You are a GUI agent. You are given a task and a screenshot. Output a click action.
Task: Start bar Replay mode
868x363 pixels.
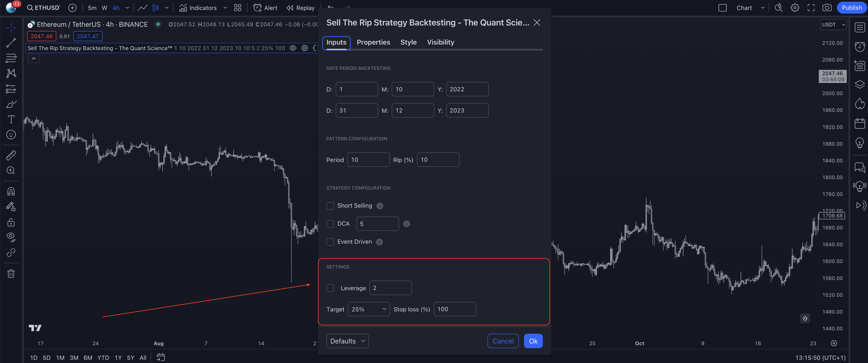pos(300,8)
